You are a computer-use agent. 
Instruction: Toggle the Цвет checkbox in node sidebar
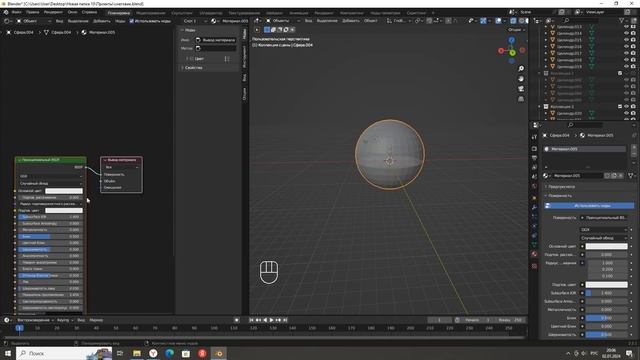[191, 59]
